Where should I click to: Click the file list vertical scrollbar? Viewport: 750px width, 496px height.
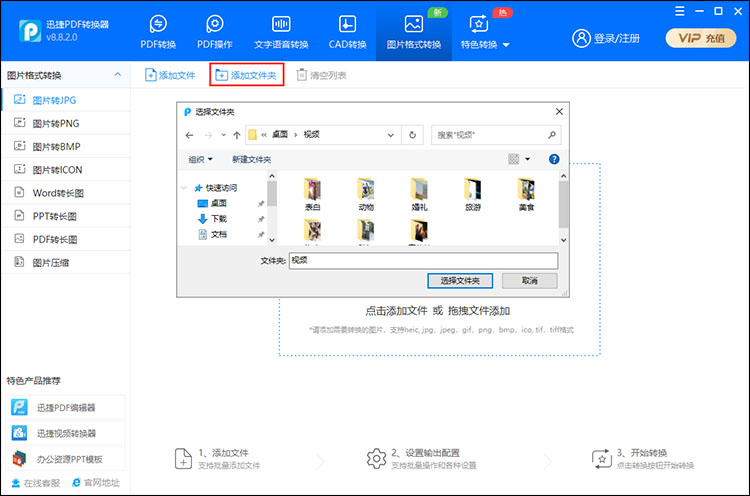[x=563, y=204]
